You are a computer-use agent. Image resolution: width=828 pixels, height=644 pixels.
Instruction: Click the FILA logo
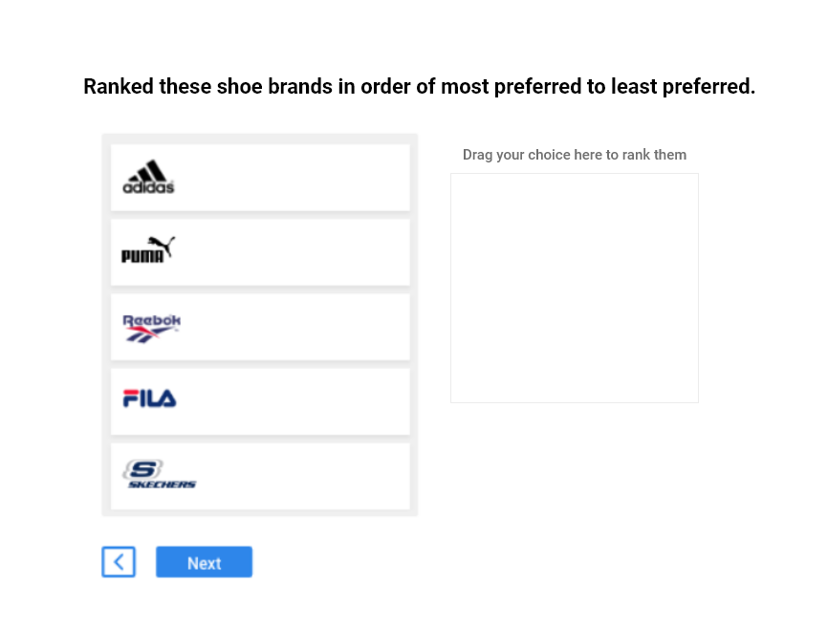point(149,398)
